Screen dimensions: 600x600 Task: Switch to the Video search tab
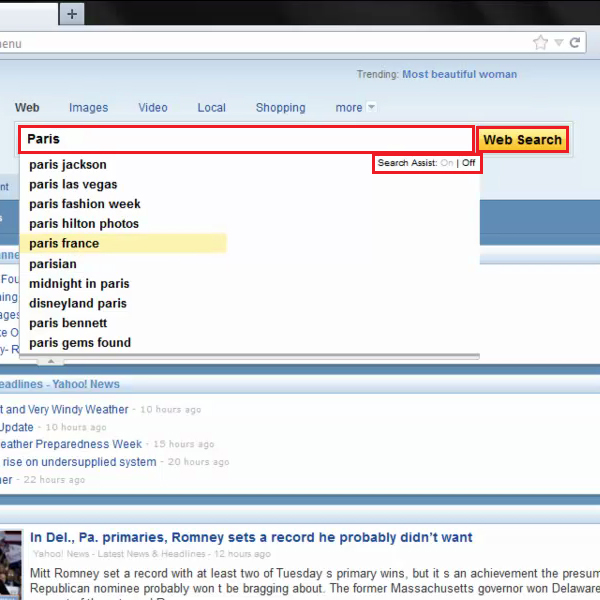[x=153, y=108]
